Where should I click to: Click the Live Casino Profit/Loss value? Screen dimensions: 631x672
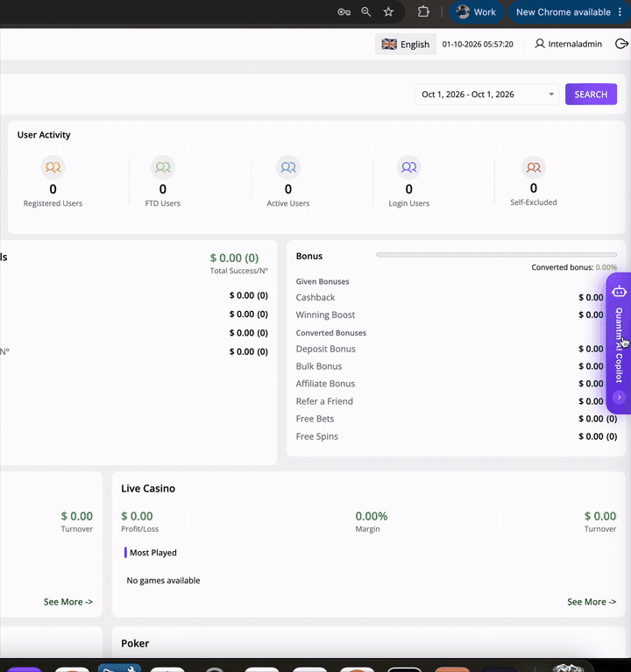(x=137, y=516)
